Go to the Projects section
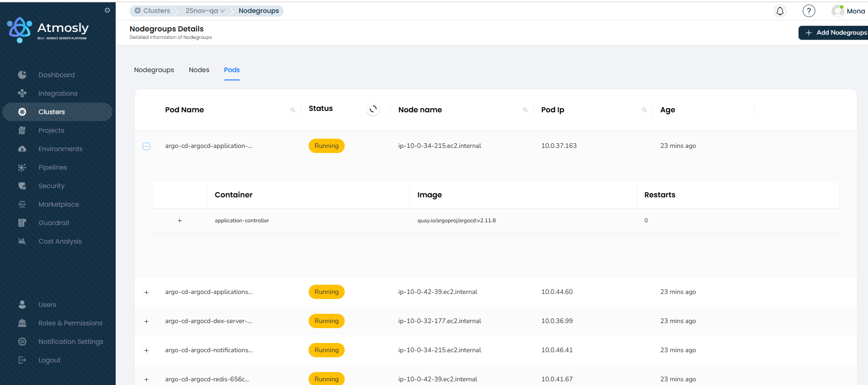This screenshot has width=868, height=385. click(51, 130)
